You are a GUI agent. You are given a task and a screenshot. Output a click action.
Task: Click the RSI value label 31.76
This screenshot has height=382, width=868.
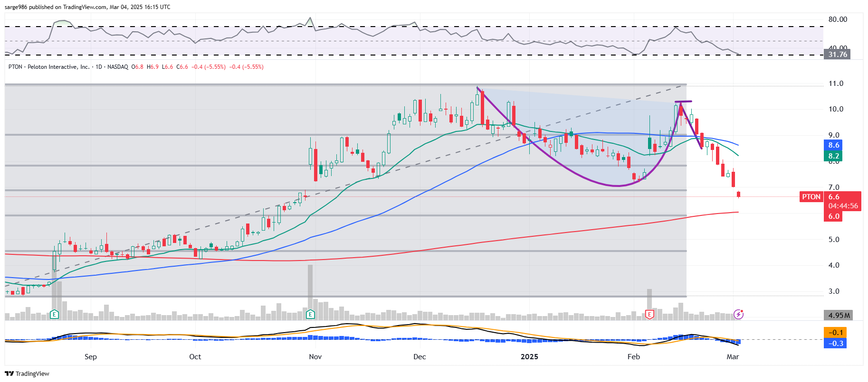[x=837, y=55]
